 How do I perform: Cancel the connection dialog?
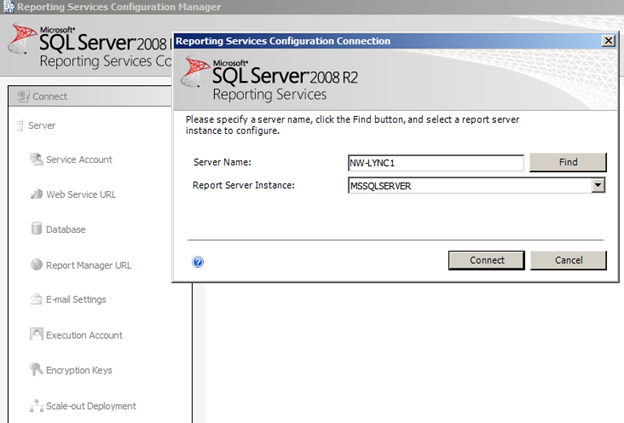pos(568,260)
